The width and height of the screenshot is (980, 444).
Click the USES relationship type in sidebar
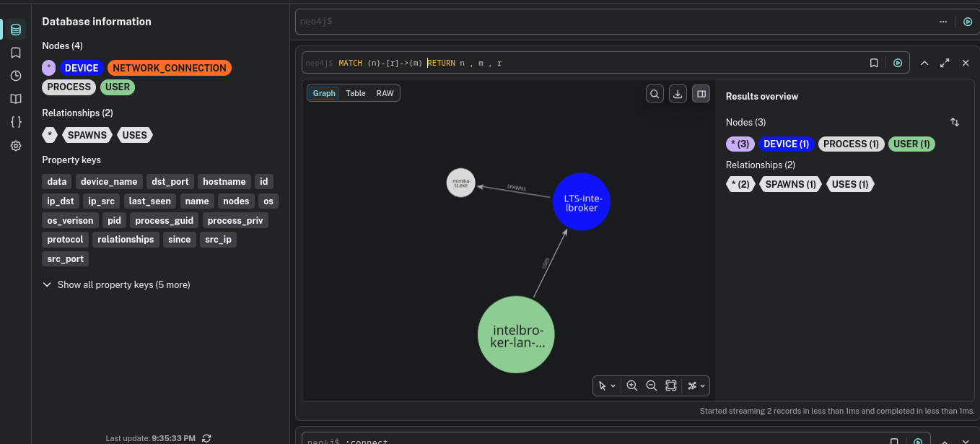click(135, 135)
